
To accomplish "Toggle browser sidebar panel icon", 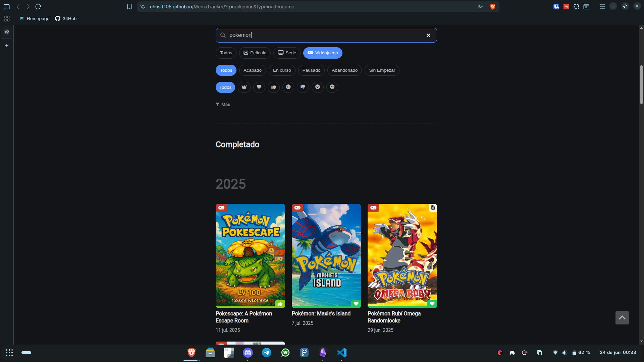I will 7,7.
